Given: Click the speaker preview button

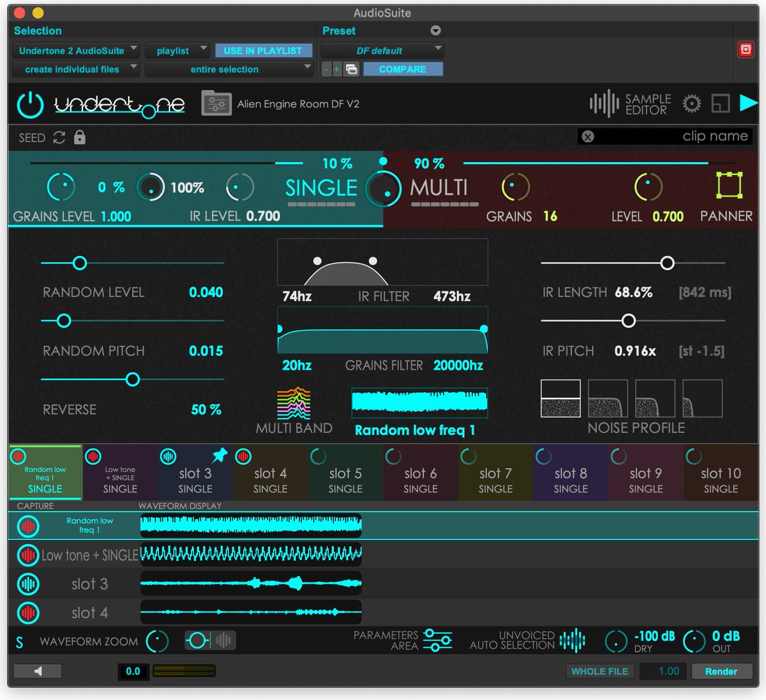Looking at the screenshot, I should coord(38,671).
